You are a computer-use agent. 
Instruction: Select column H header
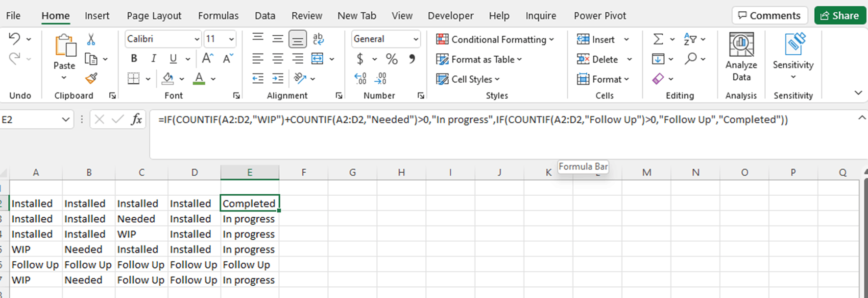[401, 172]
